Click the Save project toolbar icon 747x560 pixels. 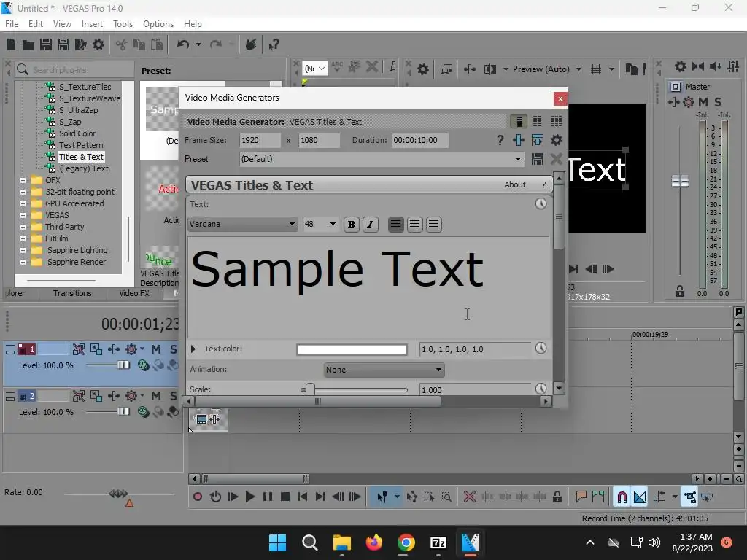(x=46, y=44)
